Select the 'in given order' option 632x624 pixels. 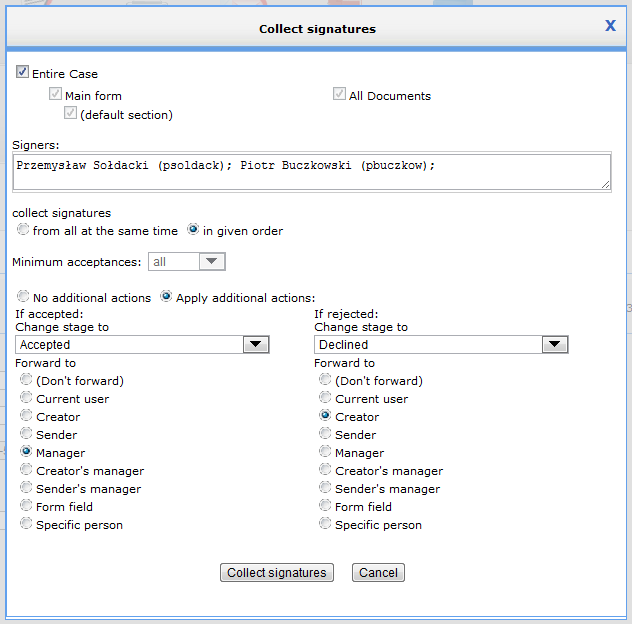194,230
